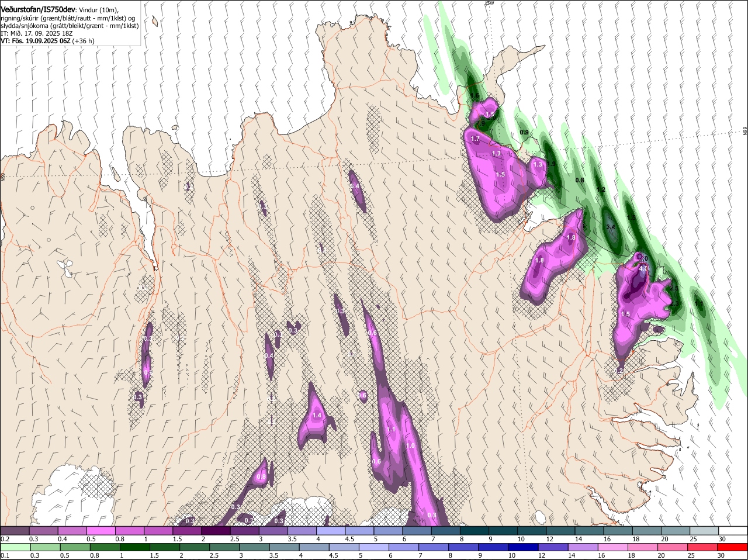Click the dusky mauve snow swatch starting at 0.2

[15, 530]
